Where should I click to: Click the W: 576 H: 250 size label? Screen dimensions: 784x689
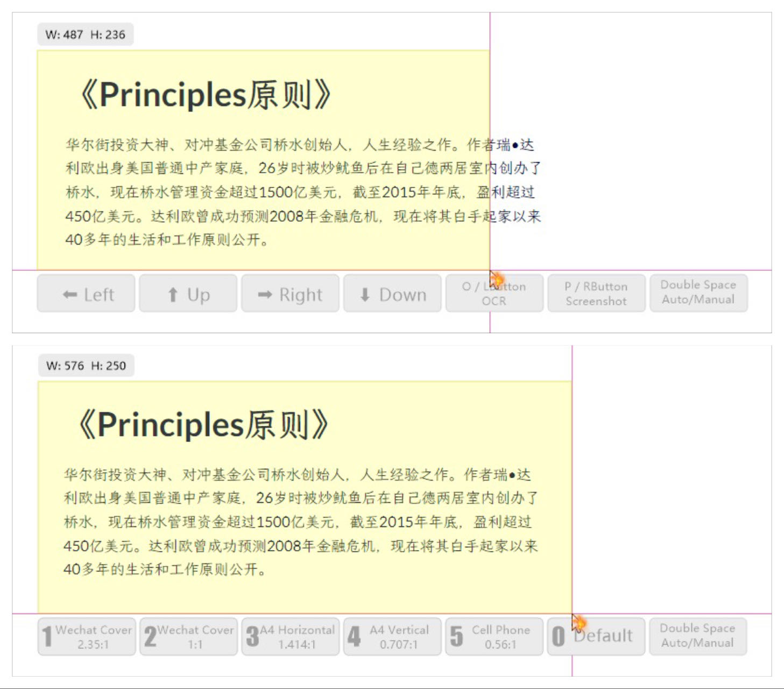coord(86,366)
